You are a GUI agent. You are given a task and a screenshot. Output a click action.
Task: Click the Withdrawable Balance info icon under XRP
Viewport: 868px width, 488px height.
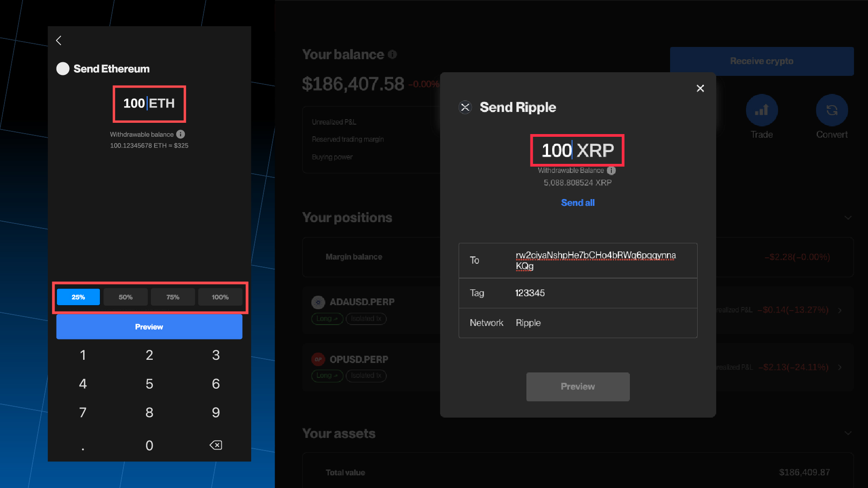(x=611, y=170)
